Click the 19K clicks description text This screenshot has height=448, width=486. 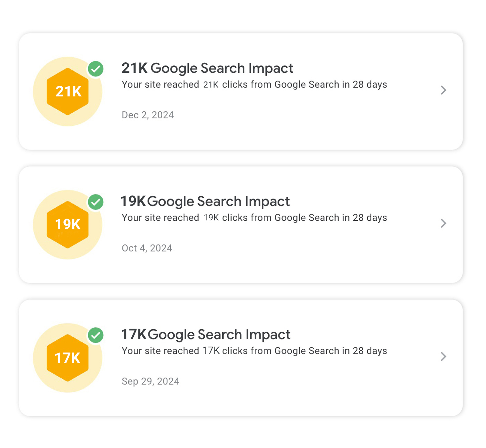[254, 218]
